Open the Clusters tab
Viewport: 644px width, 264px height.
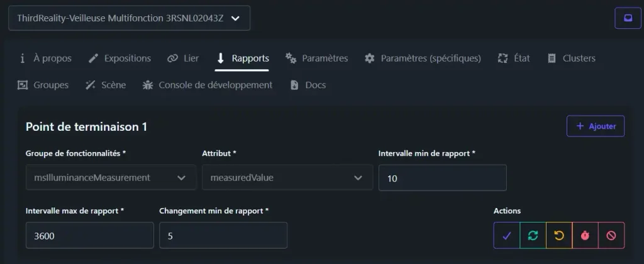tap(571, 58)
